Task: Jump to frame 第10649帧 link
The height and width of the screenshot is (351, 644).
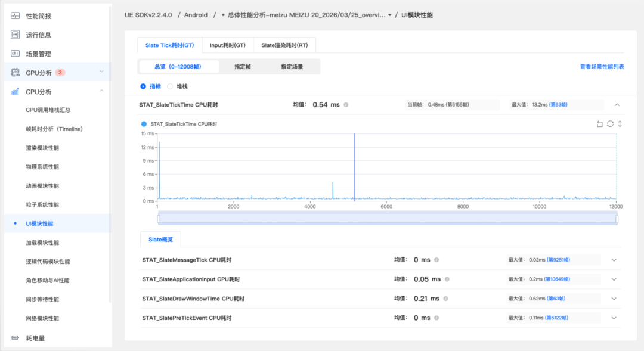Action: [x=557, y=279]
